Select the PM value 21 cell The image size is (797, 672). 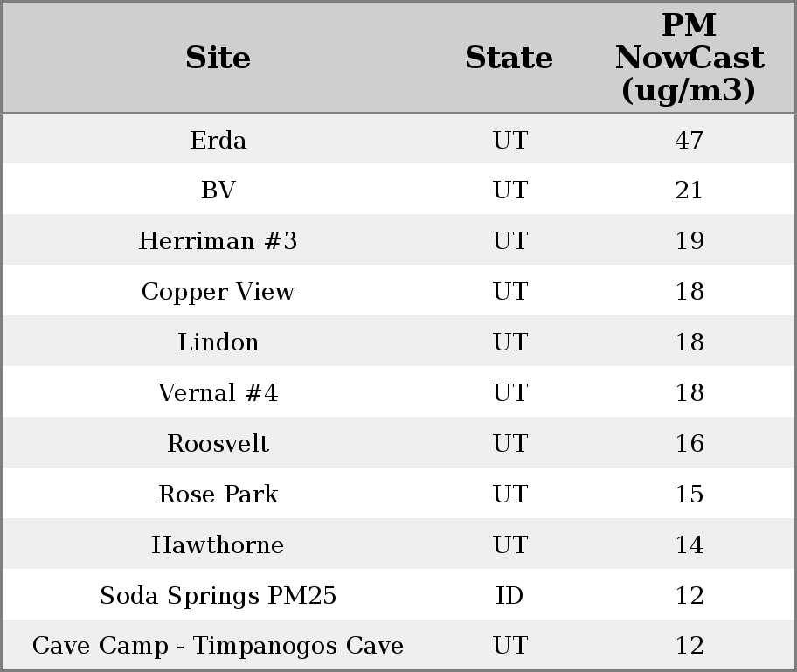[689, 191]
